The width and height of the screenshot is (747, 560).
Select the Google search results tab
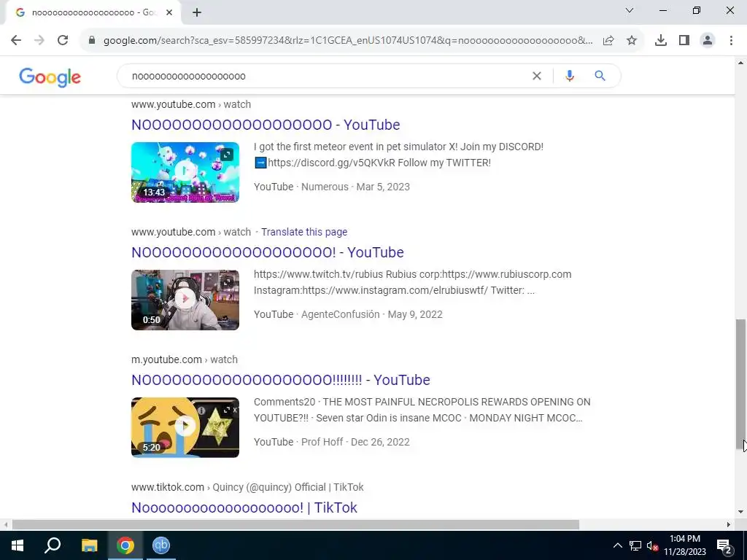pos(93,13)
